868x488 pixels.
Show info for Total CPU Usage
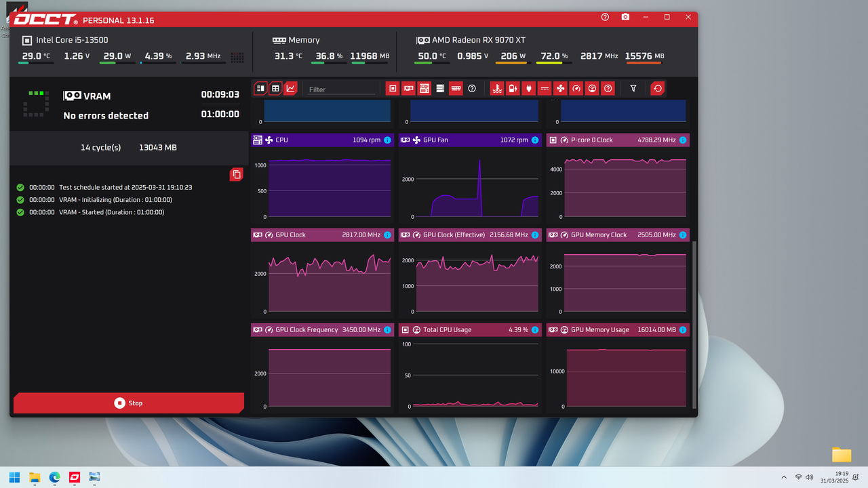point(535,330)
